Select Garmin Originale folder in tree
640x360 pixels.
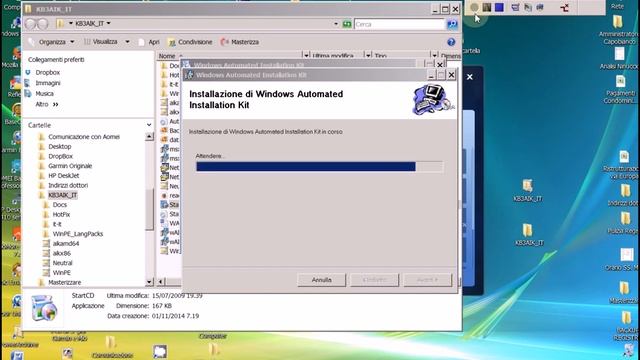point(70,166)
